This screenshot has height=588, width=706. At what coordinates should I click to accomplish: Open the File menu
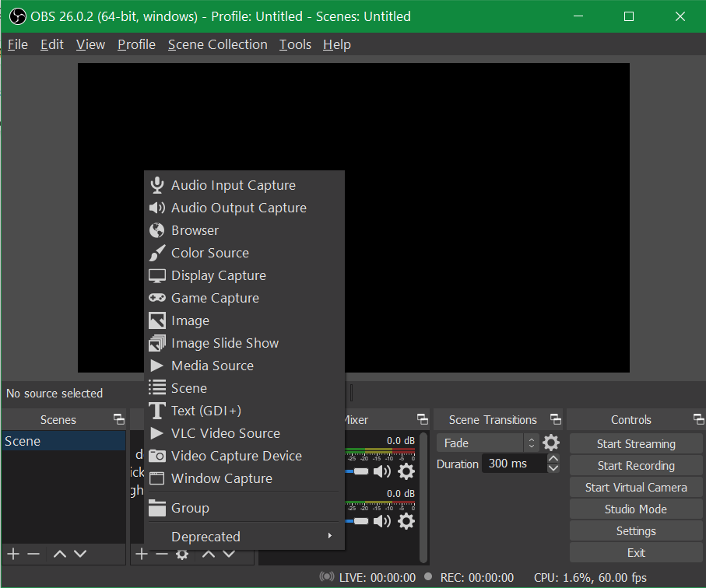pos(18,44)
